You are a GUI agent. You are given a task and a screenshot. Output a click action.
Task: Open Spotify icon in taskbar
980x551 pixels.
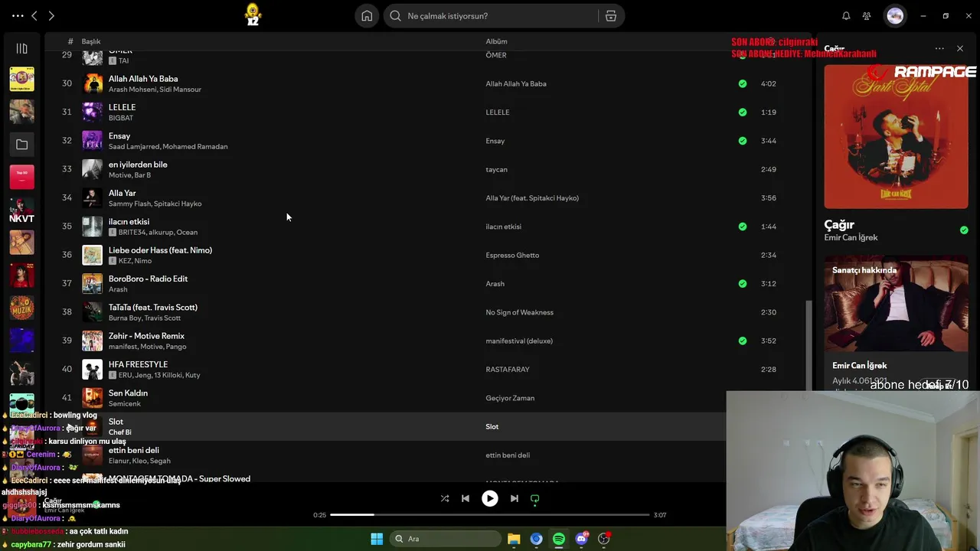(559, 539)
